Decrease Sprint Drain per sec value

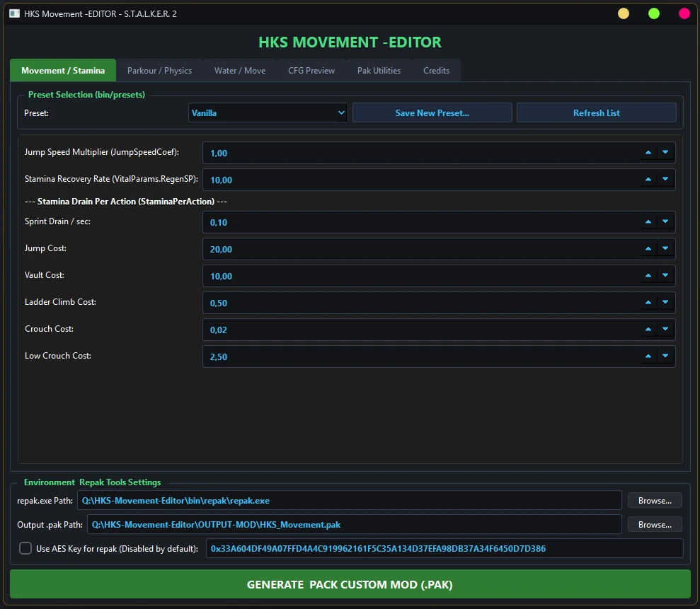pos(665,221)
